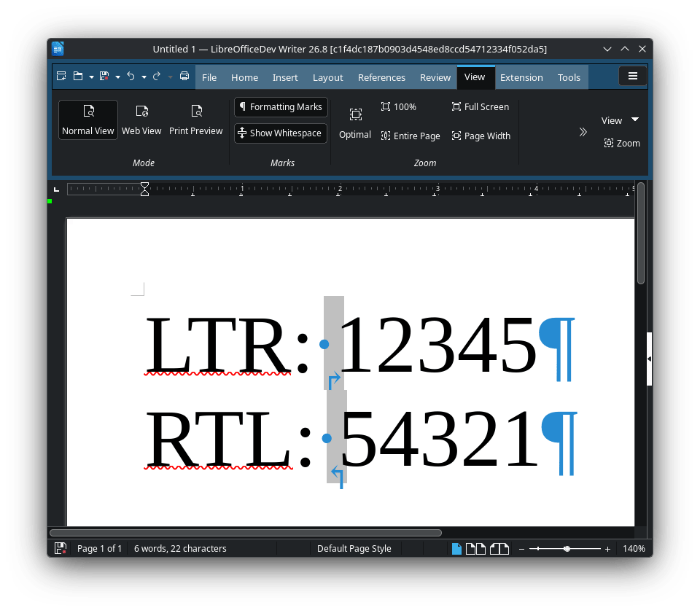This screenshot has height=613, width=700.
Task: Toggle Formatting Marks display
Action: pos(281,107)
